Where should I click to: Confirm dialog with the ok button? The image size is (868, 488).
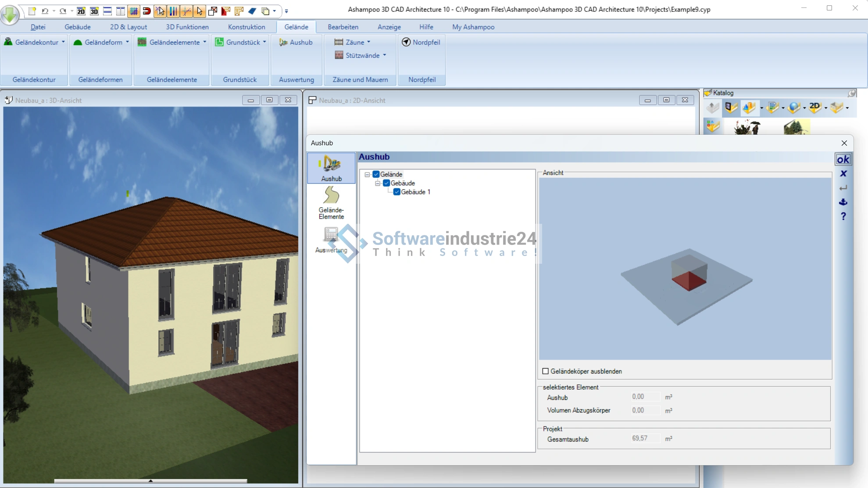[843, 159]
